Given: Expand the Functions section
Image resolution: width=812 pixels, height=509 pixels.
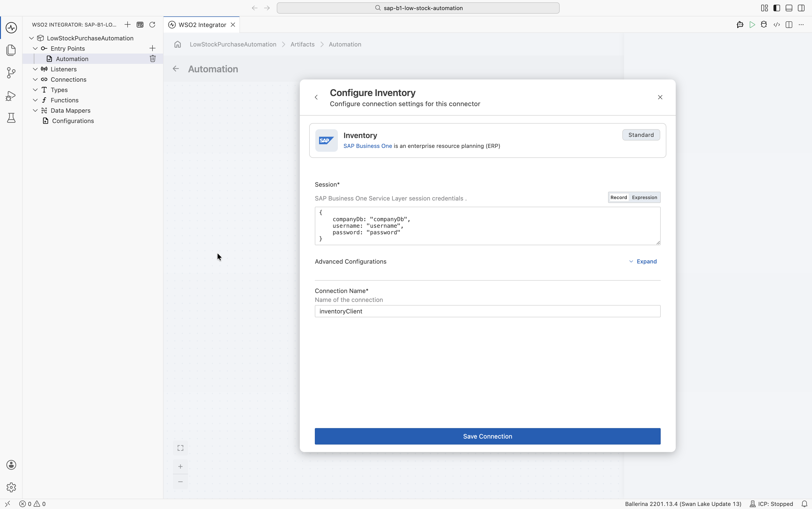Looking at the screenshot, I should click(x=35, y=100).
